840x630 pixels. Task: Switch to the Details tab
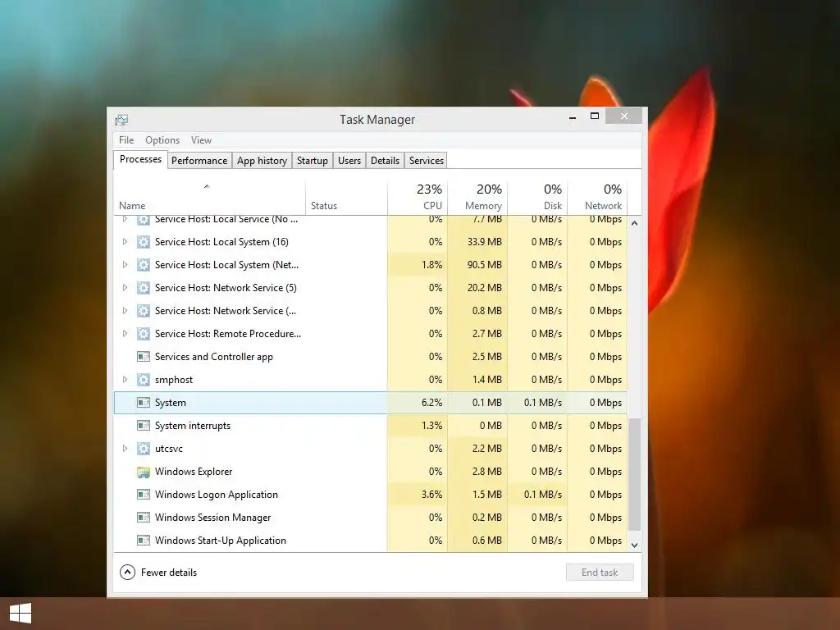tap(386, 161)
